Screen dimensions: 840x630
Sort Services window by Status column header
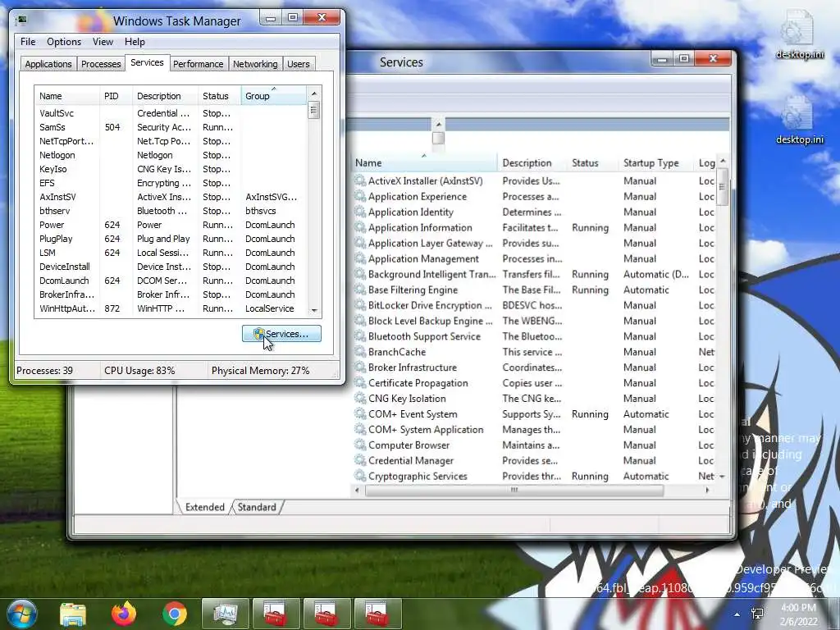pyautogui.click(x=592, y=163)
